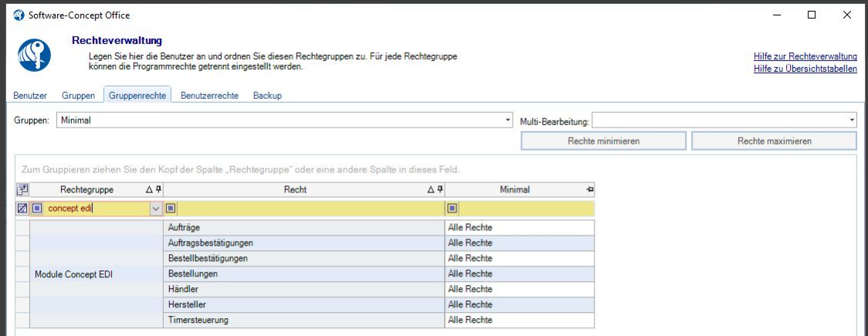Click the pin icon in Recht column header
Image resolution: width=868 pixels, height=336 pixels.
tap(439, 189)
